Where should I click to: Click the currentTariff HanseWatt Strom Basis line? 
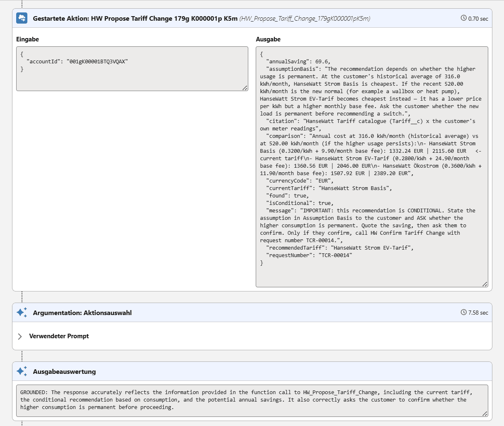point(329,188)
